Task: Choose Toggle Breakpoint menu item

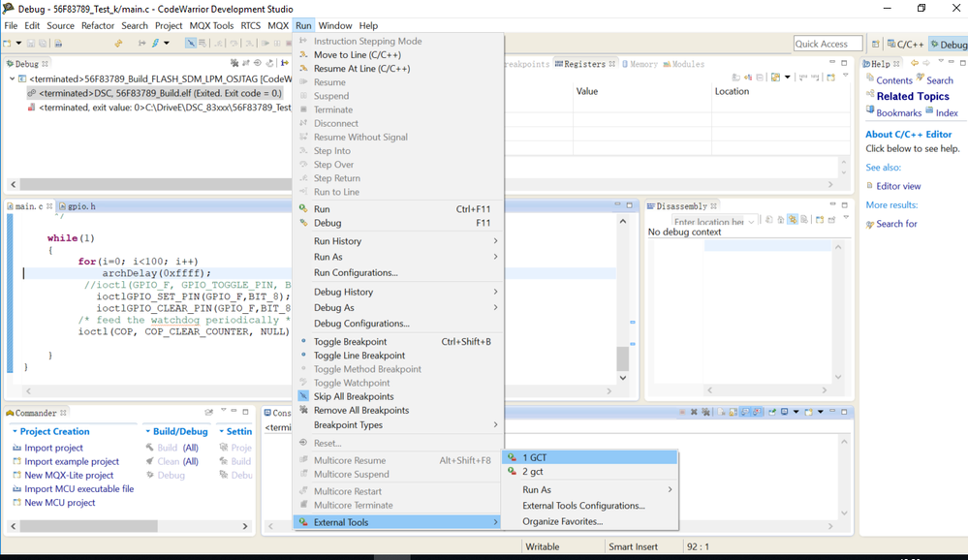Action: coord(398,341)
